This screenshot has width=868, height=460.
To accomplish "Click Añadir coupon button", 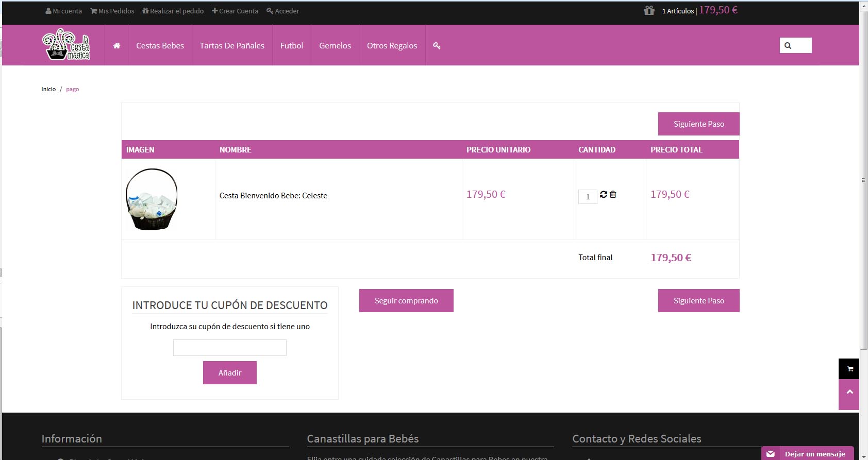I will [230, 372].
